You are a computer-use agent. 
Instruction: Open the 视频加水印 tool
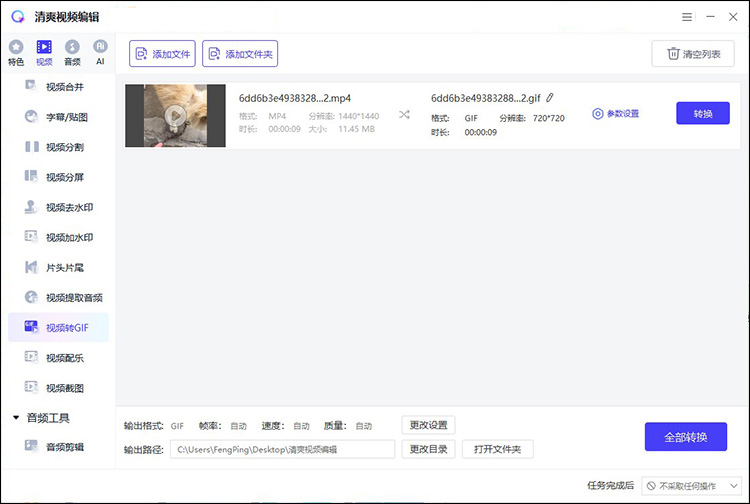coord(58,237)
